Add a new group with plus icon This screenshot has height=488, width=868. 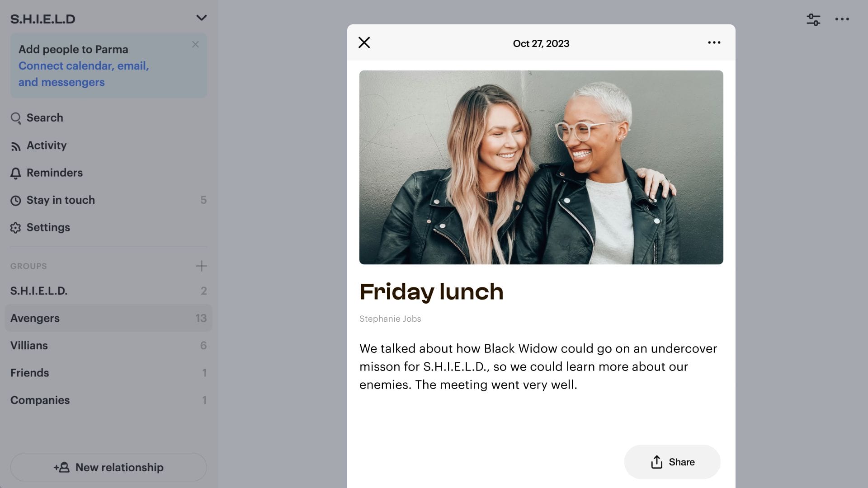[x=201, y=266]
